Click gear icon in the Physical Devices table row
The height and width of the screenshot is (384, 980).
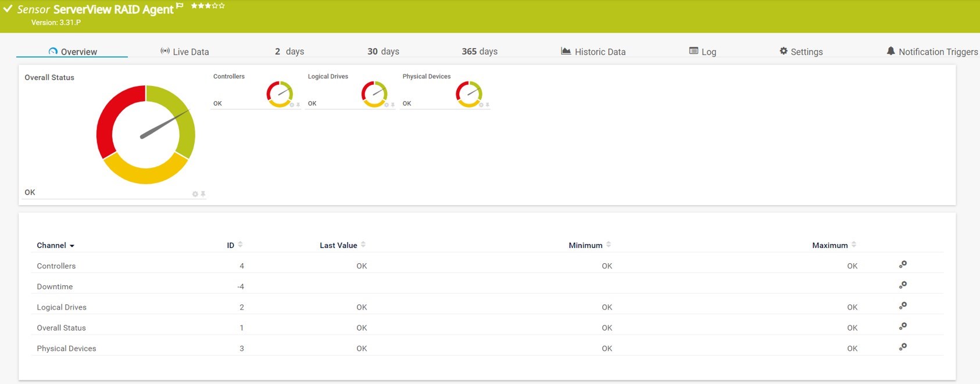pyautogui.click(x=903, y=347)
